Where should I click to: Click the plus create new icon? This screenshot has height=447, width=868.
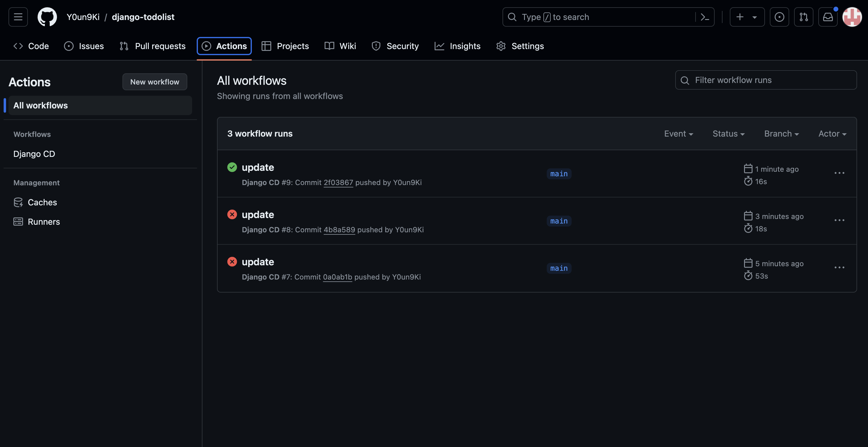(739, 17)
